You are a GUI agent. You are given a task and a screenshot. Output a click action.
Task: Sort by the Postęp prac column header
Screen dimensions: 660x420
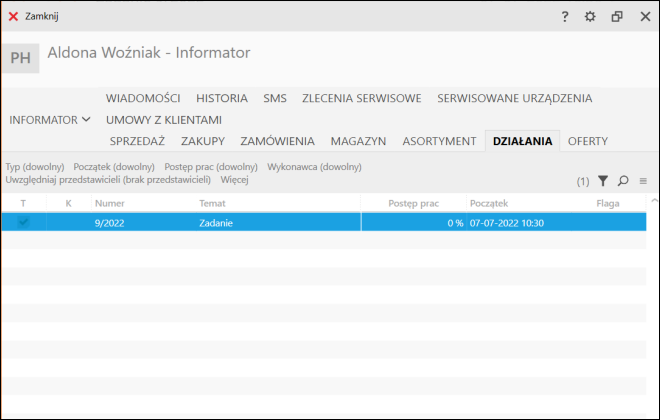413,203
